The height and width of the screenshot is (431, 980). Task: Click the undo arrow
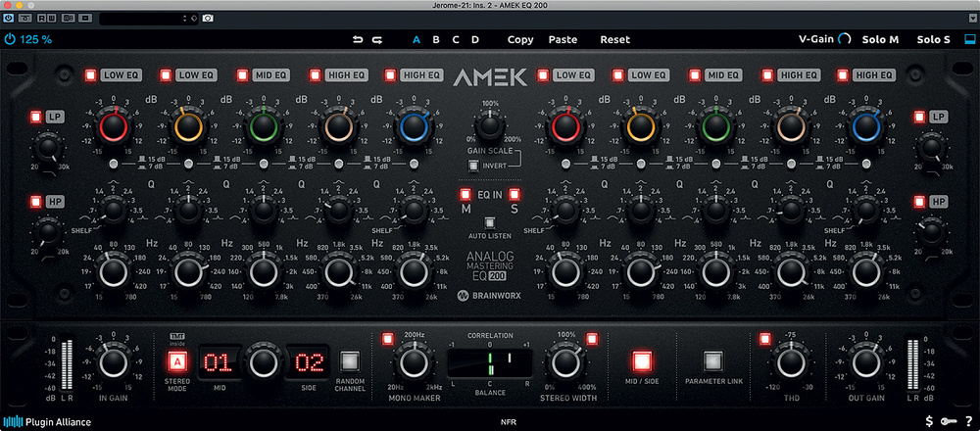358,39
